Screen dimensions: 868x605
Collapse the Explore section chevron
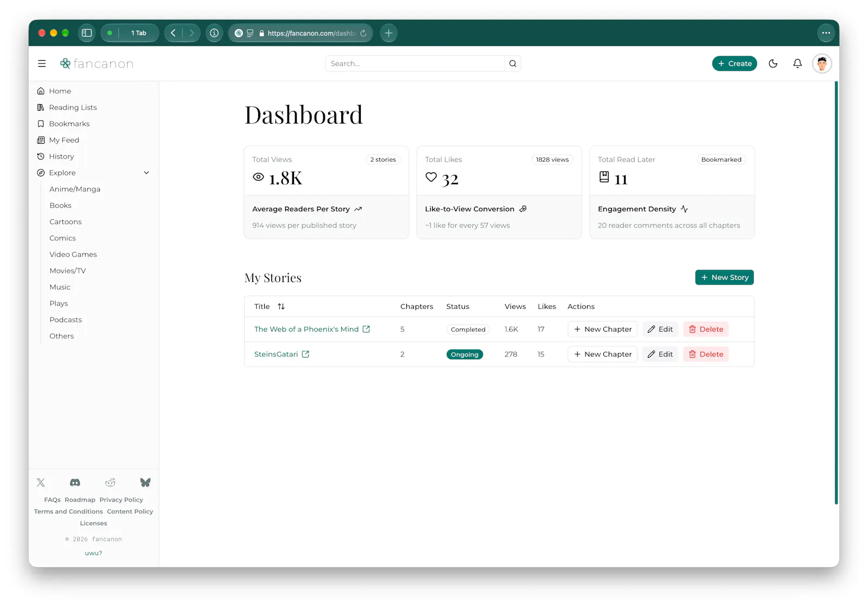(x=146, y=173)
